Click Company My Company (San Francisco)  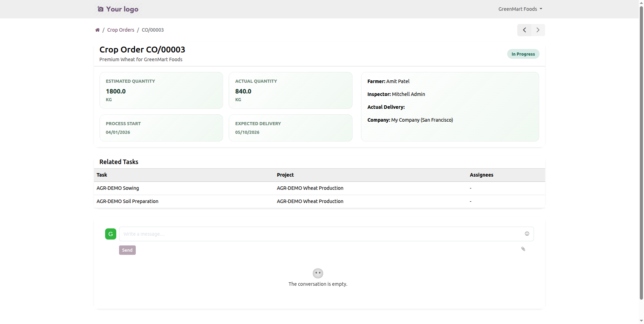(422, 120)
